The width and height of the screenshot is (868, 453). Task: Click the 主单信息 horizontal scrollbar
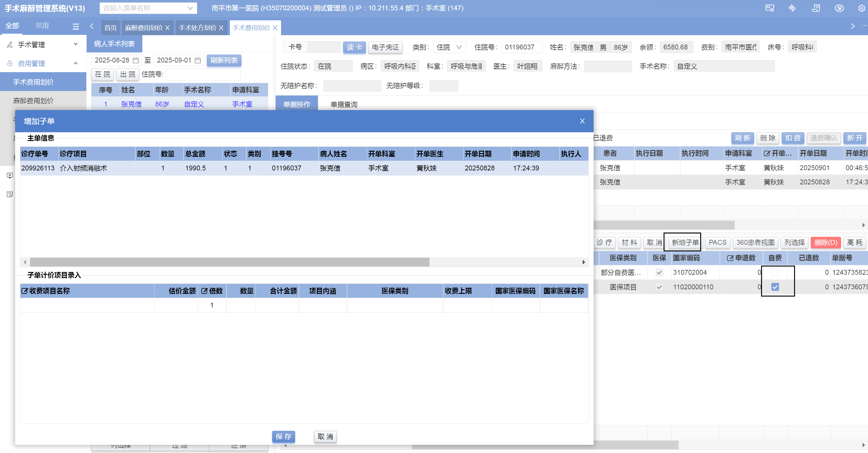(x=229, y=262)
